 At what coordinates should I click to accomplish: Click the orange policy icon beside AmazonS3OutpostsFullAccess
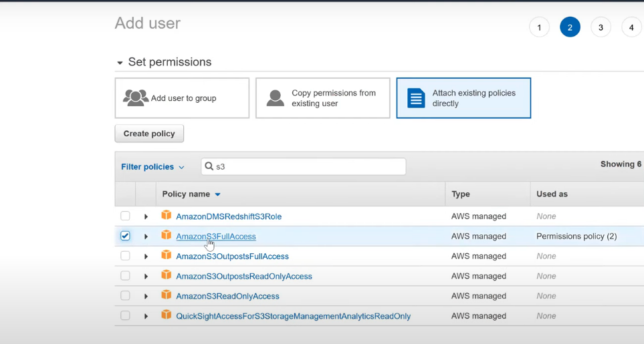[x=167, y=255]
